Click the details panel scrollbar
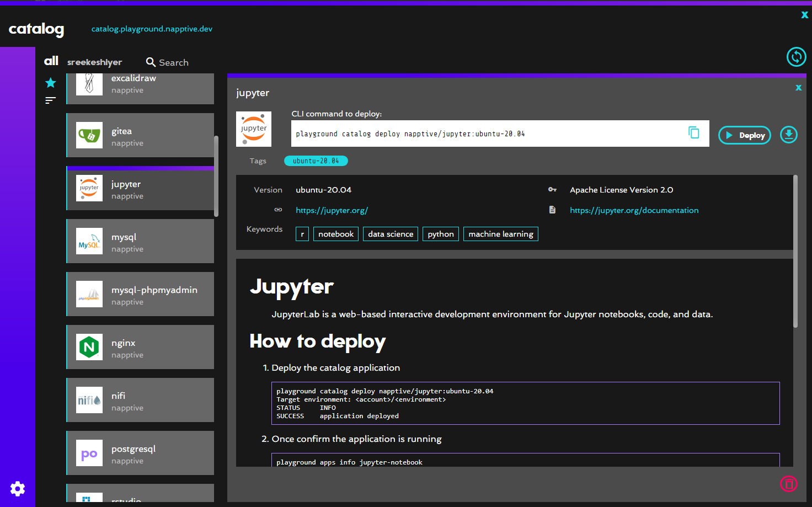Screen dimensions: 812x507 795,252
